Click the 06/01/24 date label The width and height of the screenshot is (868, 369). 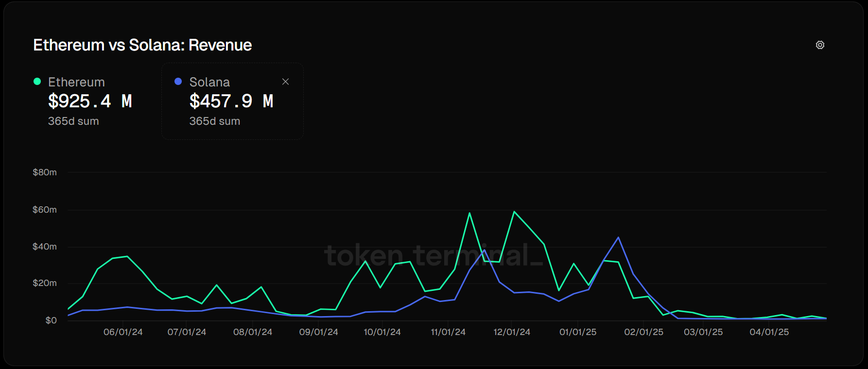coord(123,332)
